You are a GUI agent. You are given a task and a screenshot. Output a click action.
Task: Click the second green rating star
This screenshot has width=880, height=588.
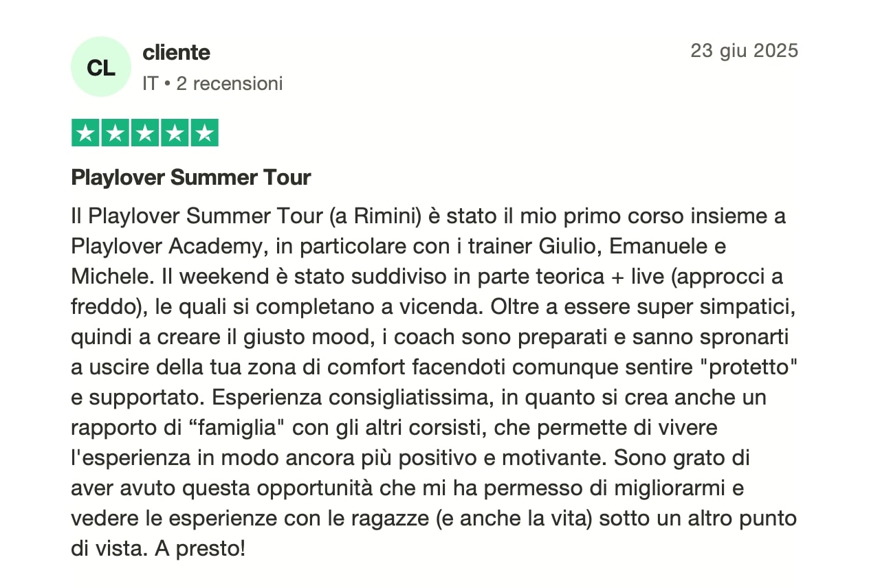click(115, 133)
